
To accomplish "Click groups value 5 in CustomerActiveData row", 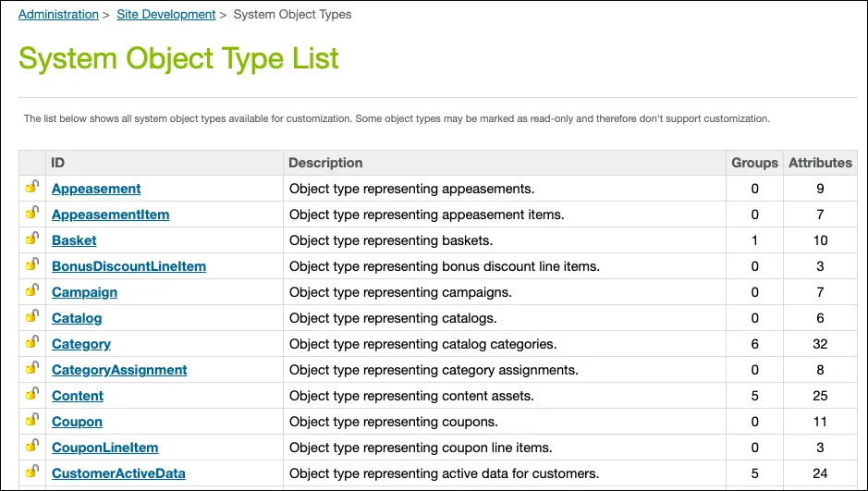I will (754, 473).
